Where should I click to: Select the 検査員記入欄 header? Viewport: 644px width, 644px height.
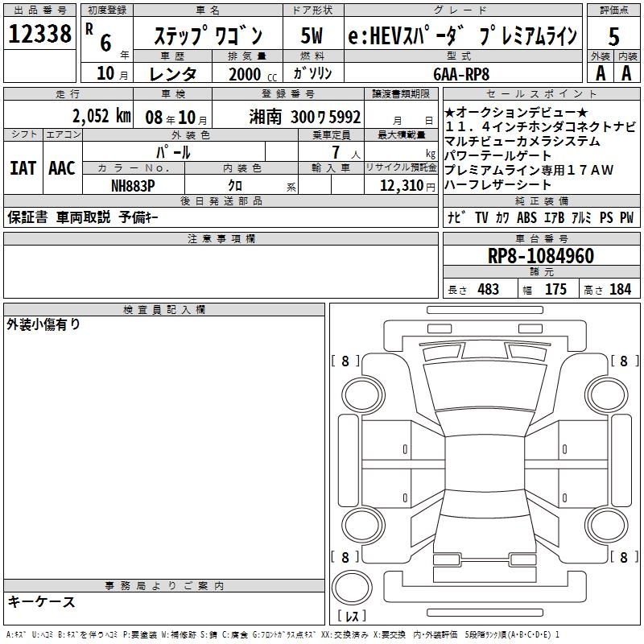point(164,309)
